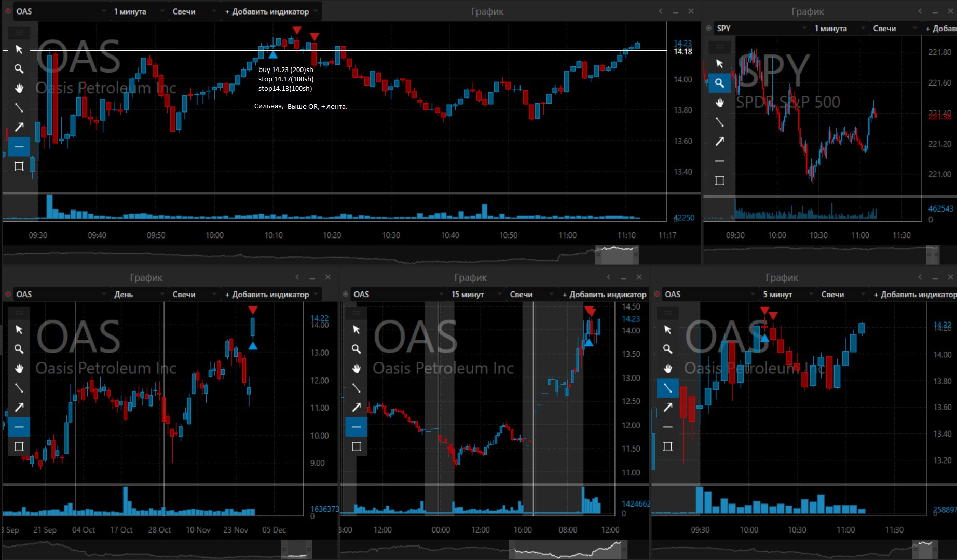The width and height of the screenshot is (957, 560).
Task: Click the range navigator handle under top OAS chart
Action: click(617, 255)
